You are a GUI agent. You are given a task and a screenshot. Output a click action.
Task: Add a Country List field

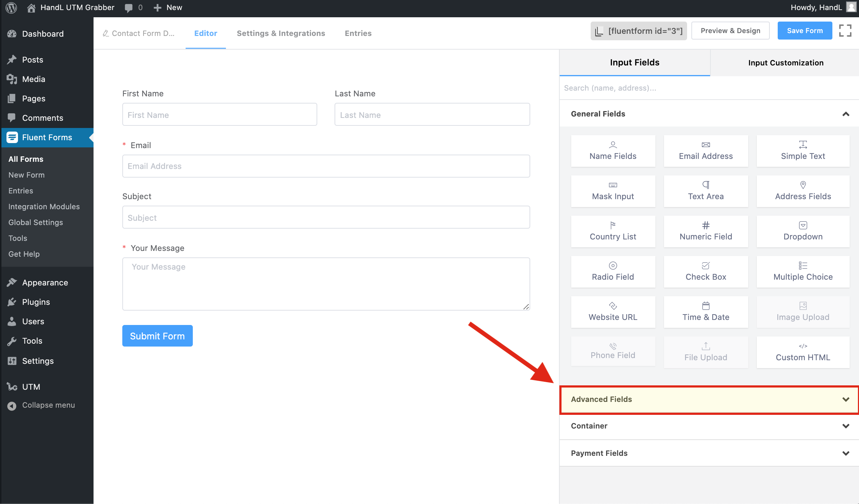pyautogui.click(x=613, y=232)
